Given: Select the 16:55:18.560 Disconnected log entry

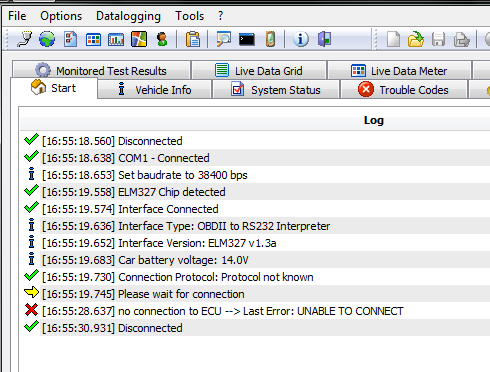Looking at the screenshot, I should pos(255,141).
